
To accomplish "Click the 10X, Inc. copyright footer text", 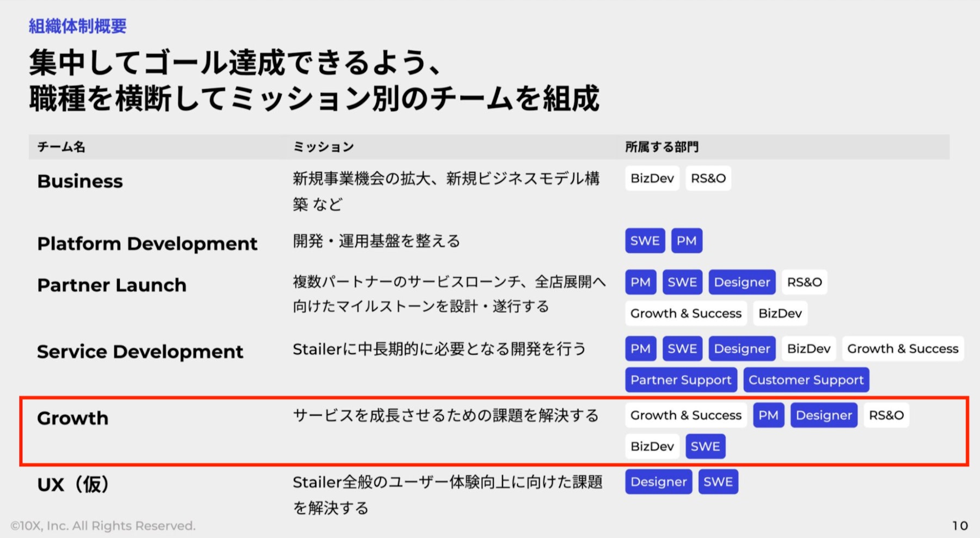I will (x=103, y=525).
